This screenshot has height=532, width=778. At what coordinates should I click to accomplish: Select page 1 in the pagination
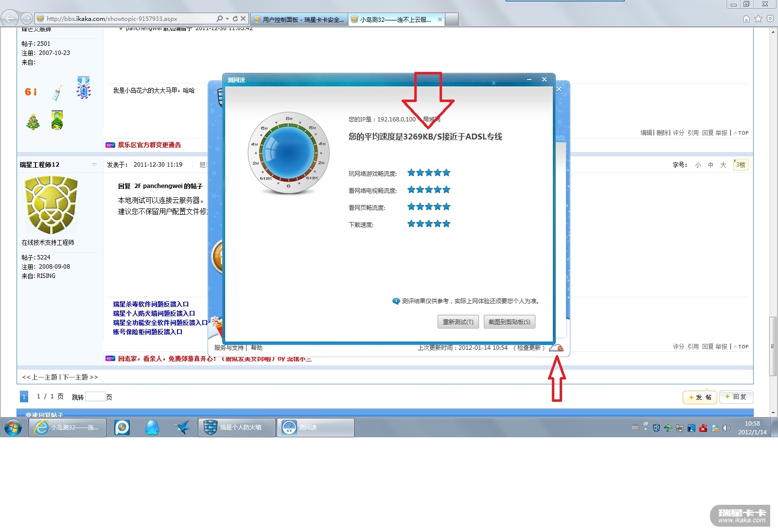point(24,396)
